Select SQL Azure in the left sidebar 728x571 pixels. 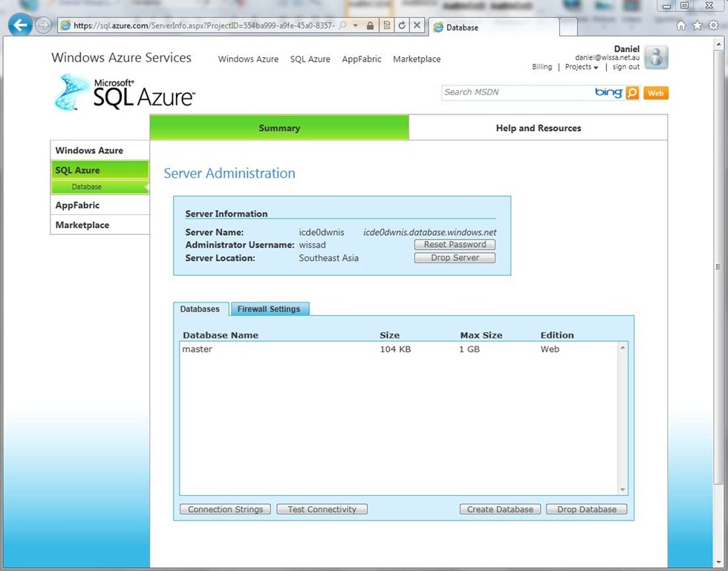click(x=100, y=170)
